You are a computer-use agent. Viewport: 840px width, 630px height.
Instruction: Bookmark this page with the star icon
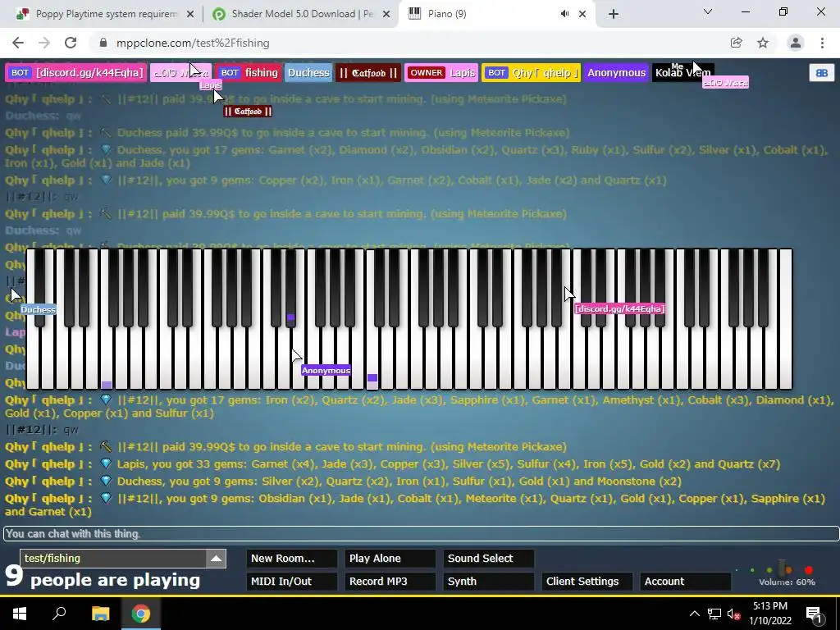click(x=763, y=43)
